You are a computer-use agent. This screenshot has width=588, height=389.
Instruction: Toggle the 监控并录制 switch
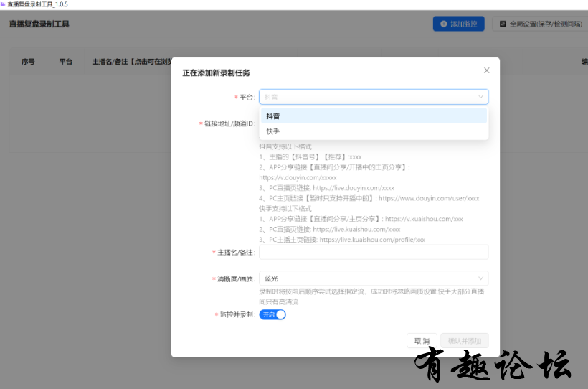pyautogui.click(x=272, y=314)
